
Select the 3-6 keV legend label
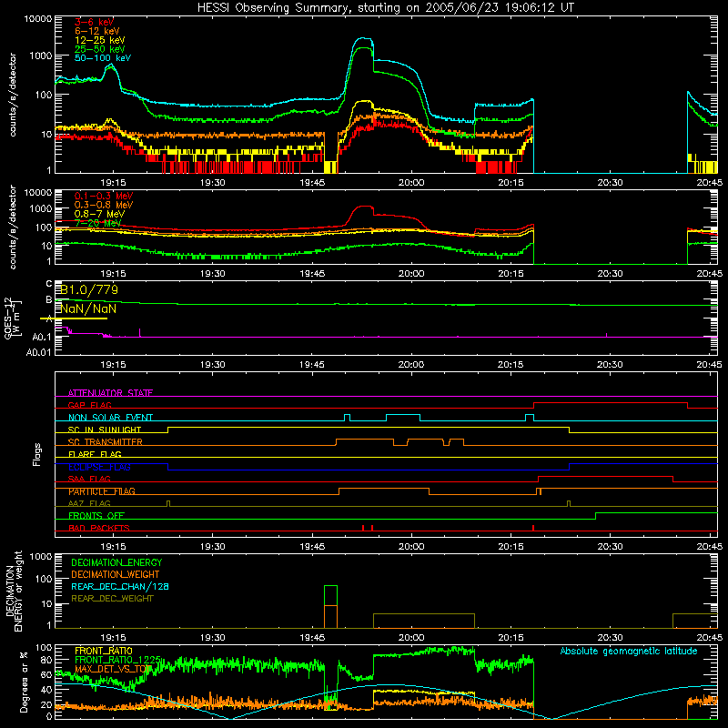(95, 22)
